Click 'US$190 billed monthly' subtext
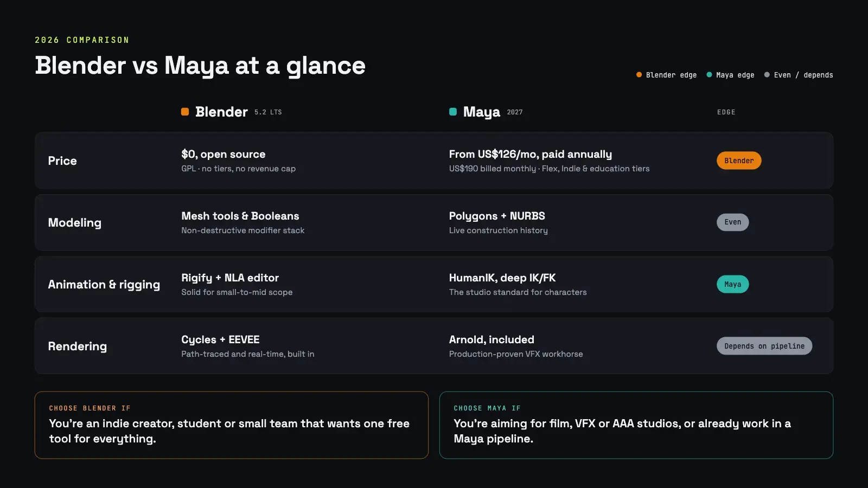This screenshot has height=488, width=868. coord(493,169)
